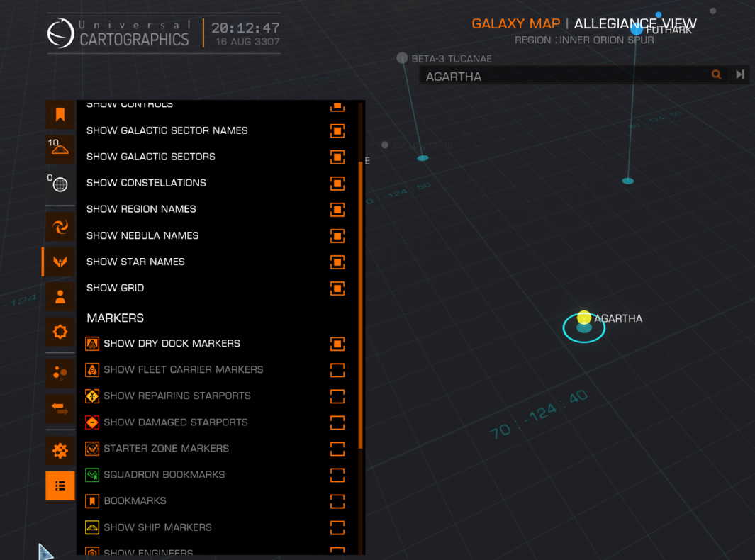This screenshot has width=755, height=560.
Task: Enable Show Repairing Starports checkbox
Action: point(337,396)
